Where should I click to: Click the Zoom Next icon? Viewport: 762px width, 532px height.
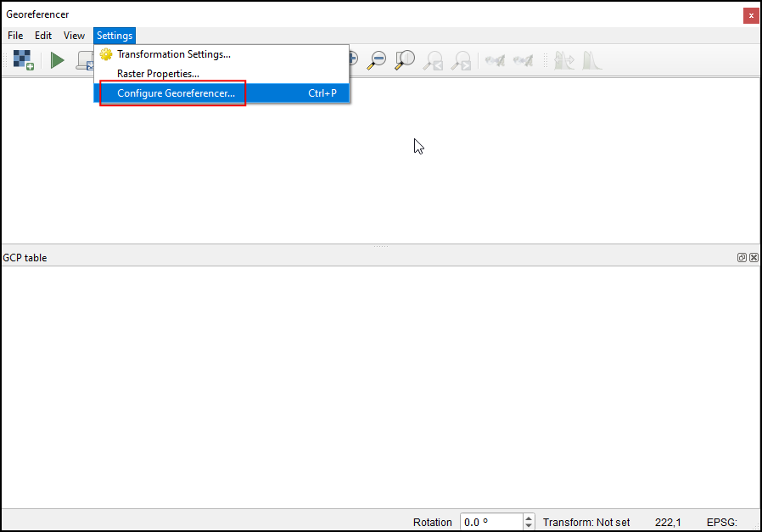(461, 60)
